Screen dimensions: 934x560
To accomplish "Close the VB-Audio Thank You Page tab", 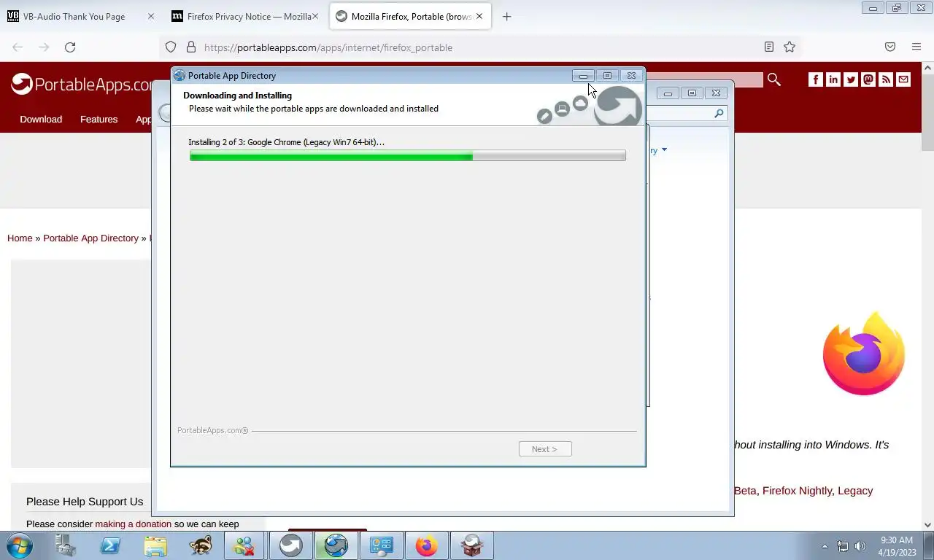I will pyautogui.click(x=151, y=16).
